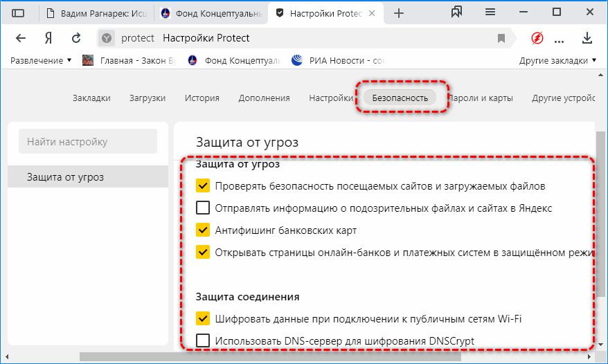Toggle Антифишинг банковских карт checkbox
Viewport: 608px width, 364px height.
point(203,230)
